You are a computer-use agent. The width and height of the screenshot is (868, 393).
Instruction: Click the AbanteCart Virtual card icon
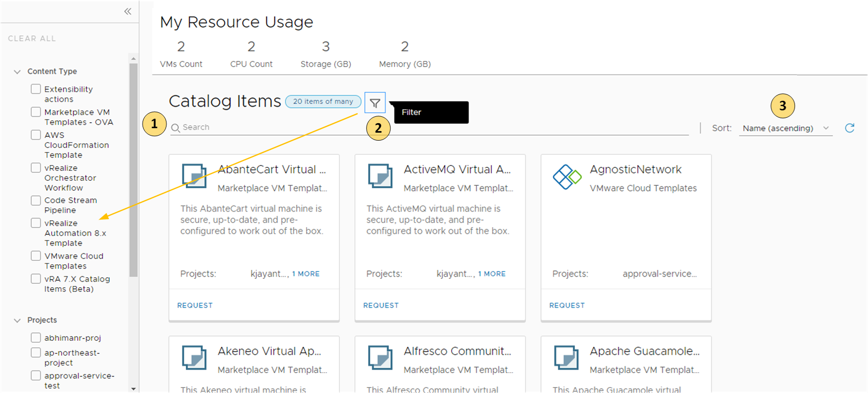(194, 176)
